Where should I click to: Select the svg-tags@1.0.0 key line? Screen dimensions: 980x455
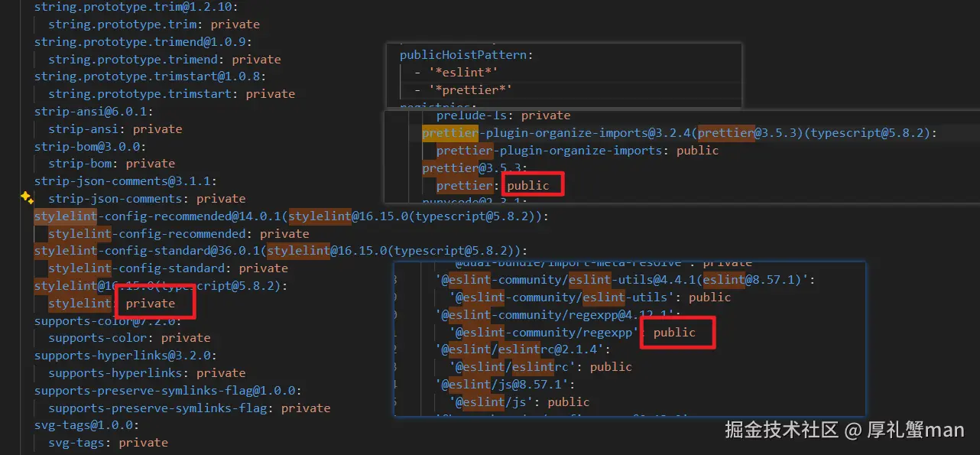[87, 425]
